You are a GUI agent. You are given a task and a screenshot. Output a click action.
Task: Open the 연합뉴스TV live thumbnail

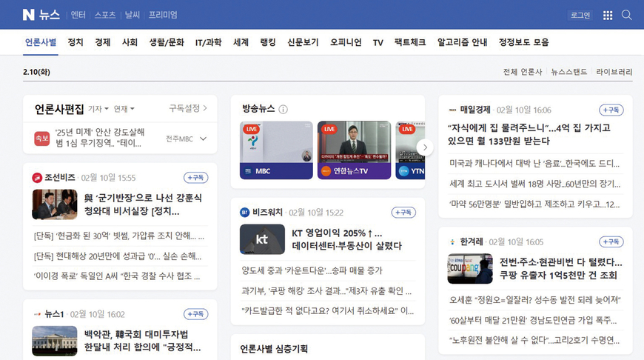pyautogui.click(x=354, y=150)
